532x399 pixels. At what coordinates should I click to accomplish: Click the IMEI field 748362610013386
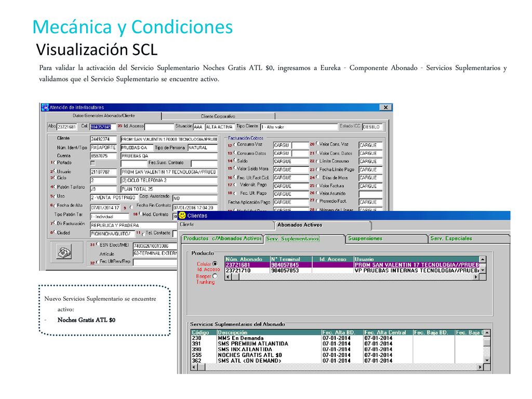(155, 246)
